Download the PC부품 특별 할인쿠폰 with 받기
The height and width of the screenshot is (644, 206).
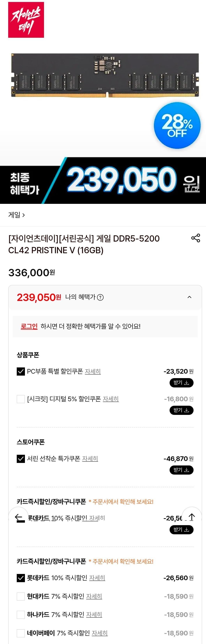[x=181, y=383]
